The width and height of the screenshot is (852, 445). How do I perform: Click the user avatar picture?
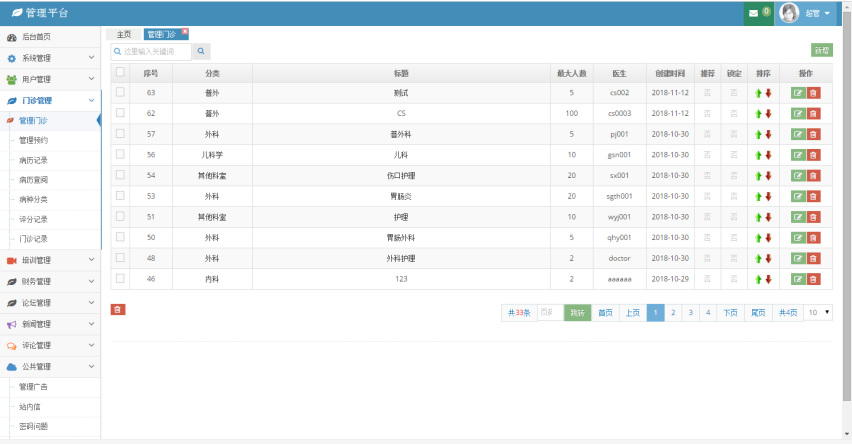[789, 13]
